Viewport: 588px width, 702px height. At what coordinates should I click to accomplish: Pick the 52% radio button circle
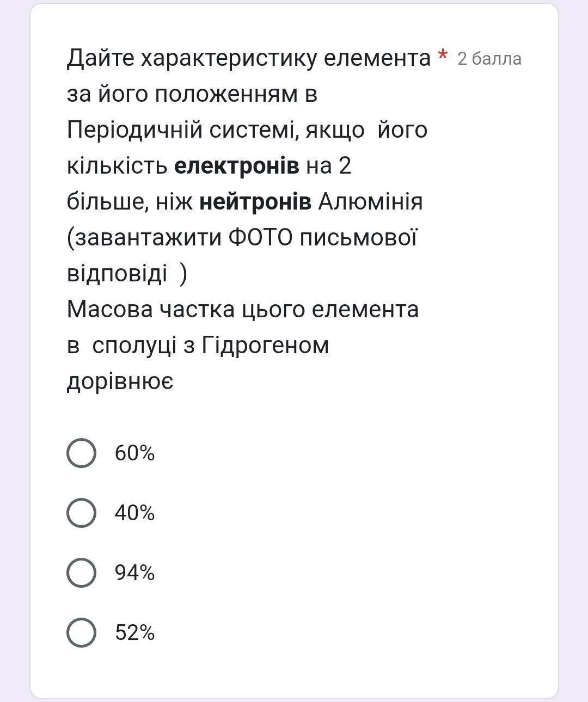click(x=81, y=632)
